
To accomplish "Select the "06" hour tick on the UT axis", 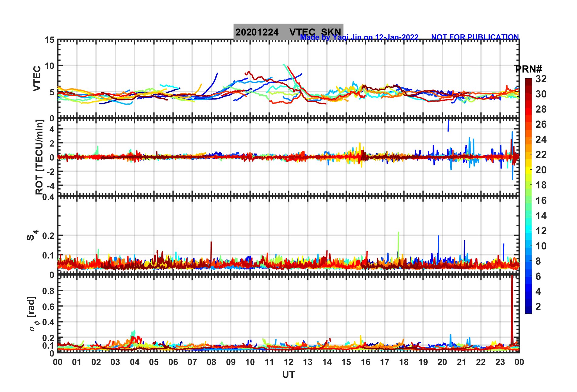I will coord(173,362).
